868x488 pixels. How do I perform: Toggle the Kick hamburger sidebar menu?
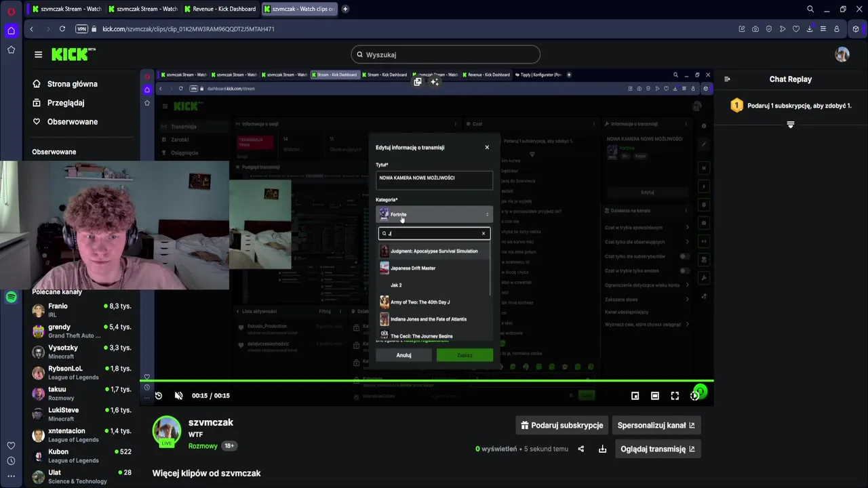pos(38,54)
